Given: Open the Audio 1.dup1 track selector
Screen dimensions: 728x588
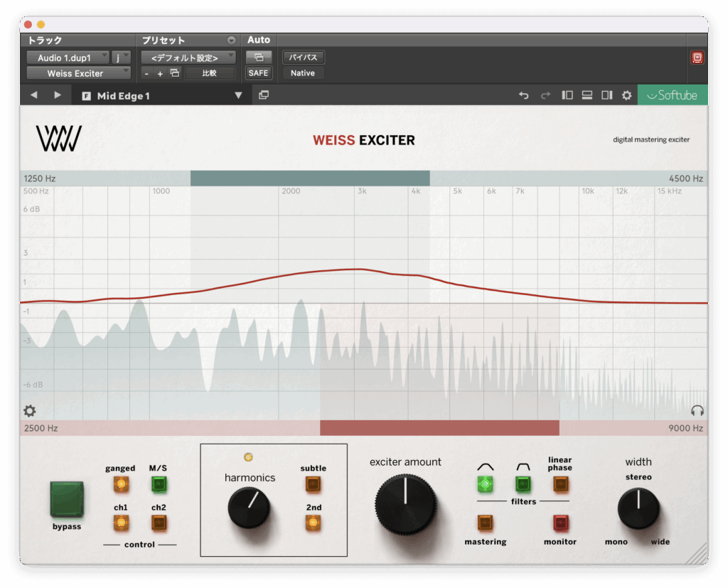Looking at the screenshot, I should click(x=68, y=58).
